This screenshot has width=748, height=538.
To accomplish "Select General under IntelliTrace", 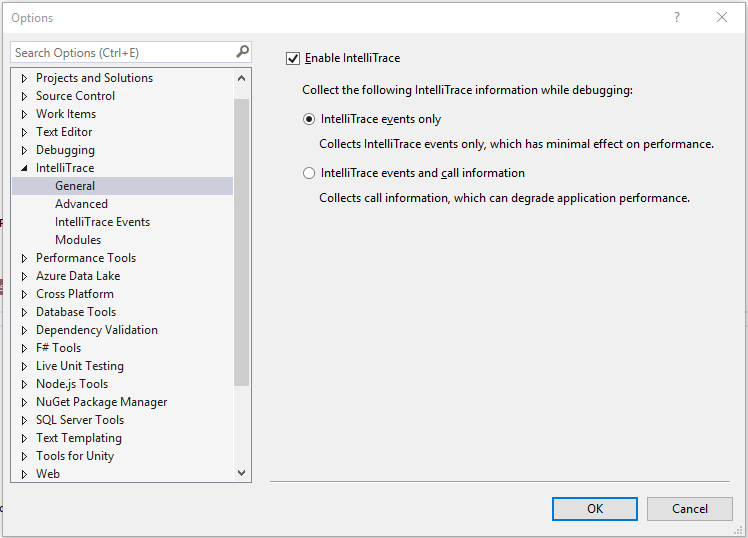I will click(75, 186).
